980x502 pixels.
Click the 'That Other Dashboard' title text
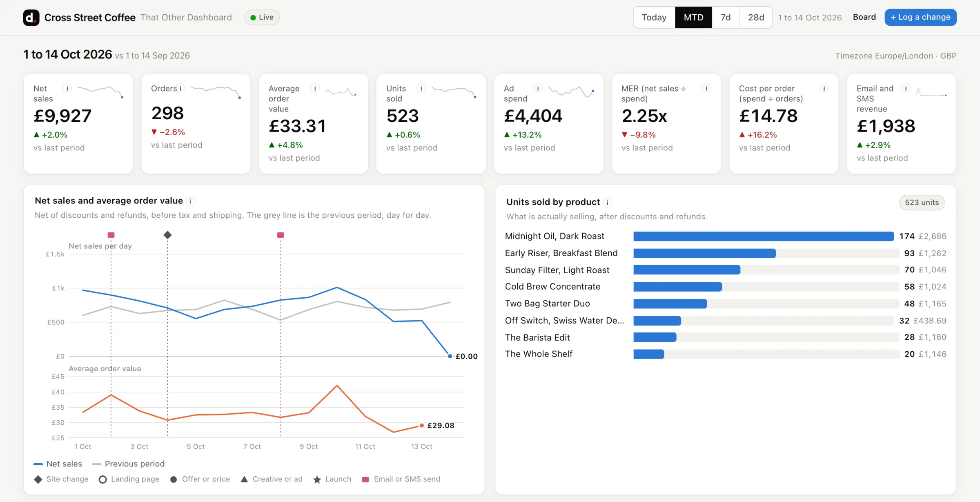(186, 17)
